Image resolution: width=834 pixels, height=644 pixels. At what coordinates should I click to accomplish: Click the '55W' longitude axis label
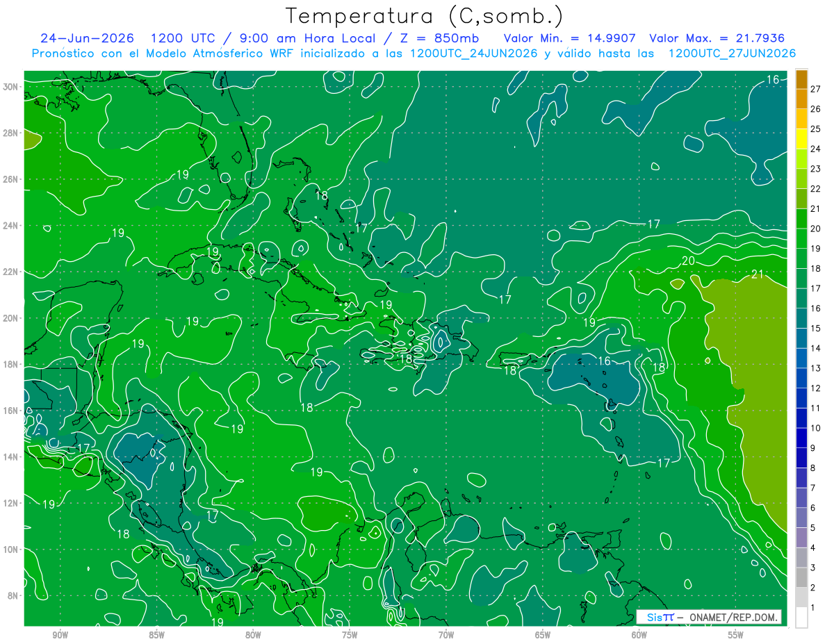pos(736,635)
